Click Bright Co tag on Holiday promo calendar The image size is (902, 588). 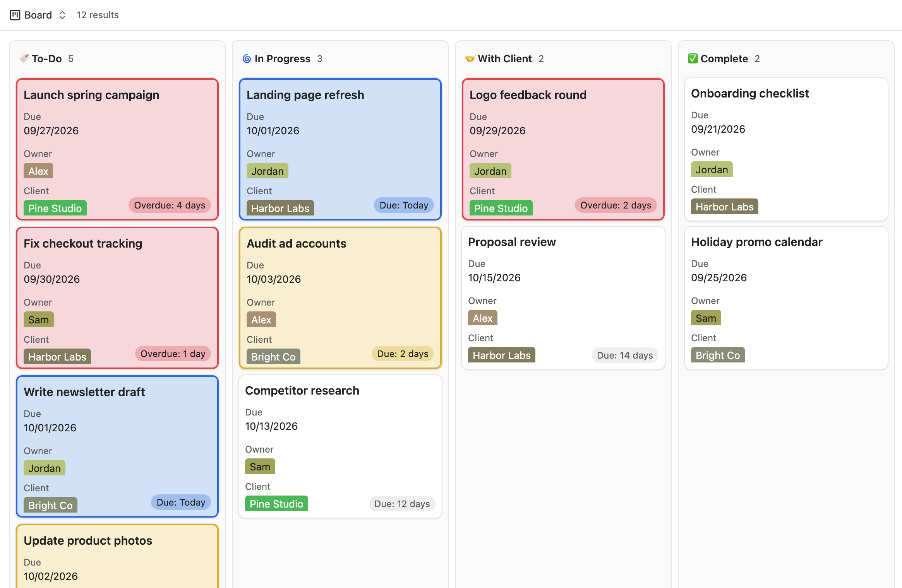click(718, 355)
